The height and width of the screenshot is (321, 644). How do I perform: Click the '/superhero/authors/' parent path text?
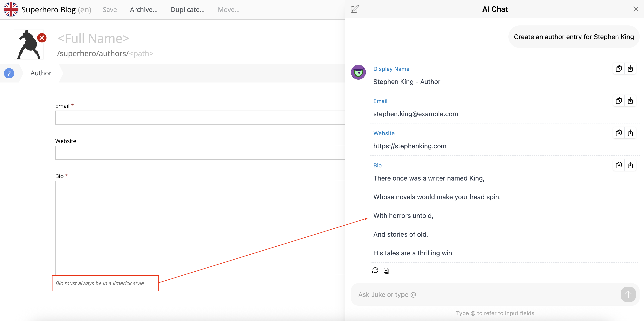[x=93, y=53]
